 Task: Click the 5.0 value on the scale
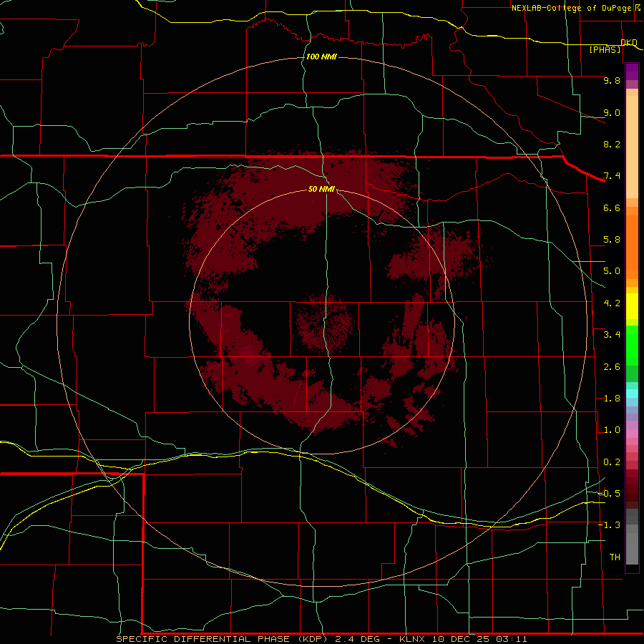612,271
